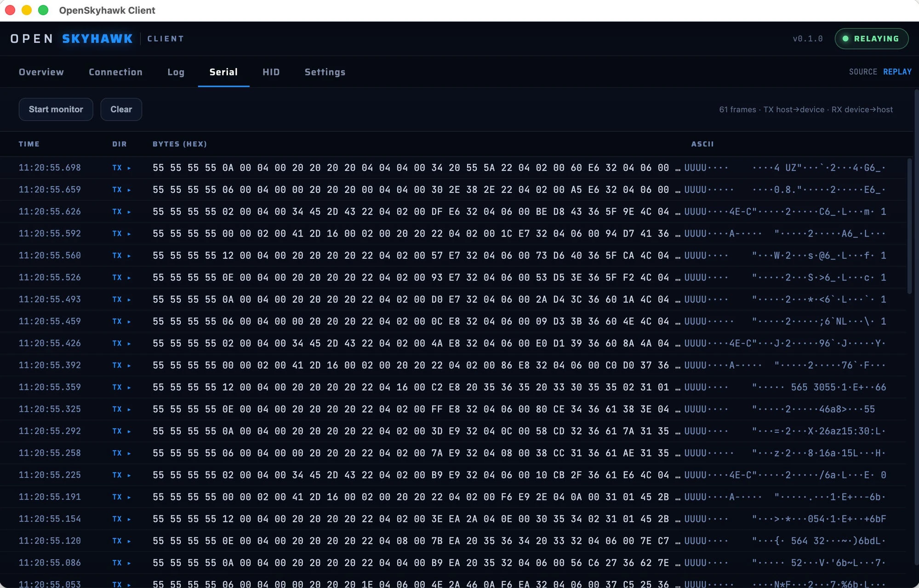The height and width of the screenshot is (588, 919).
Task: Click TX arrow icon in 11:20:55.359 row
Action: point(129,388)
